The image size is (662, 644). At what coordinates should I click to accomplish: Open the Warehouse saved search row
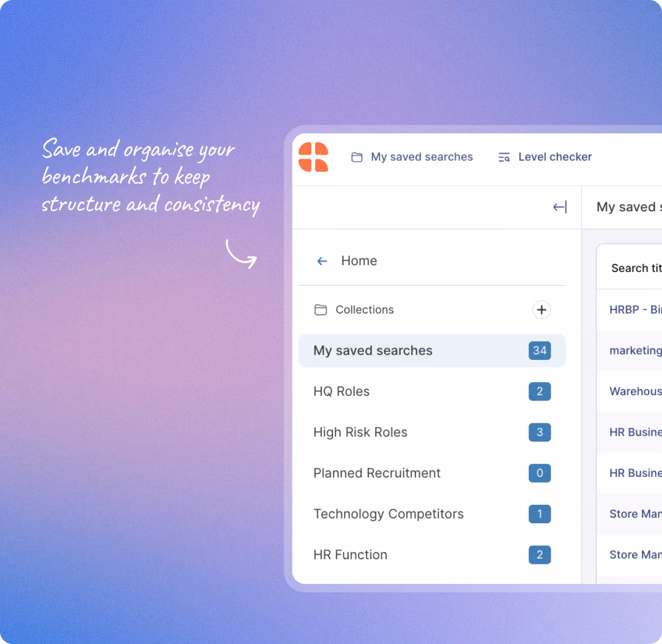tap(629, 392)
